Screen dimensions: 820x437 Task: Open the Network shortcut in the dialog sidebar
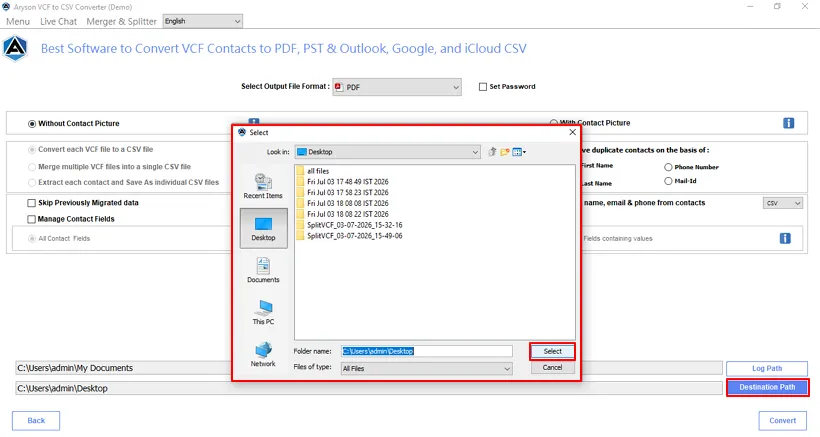click(x=263, y=354)
